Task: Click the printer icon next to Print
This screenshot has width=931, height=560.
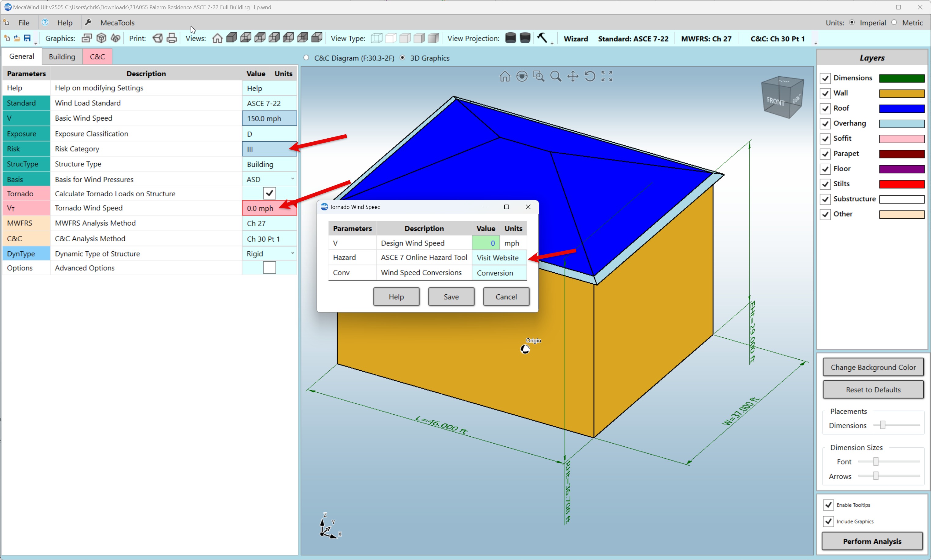Action: point(172,38)
